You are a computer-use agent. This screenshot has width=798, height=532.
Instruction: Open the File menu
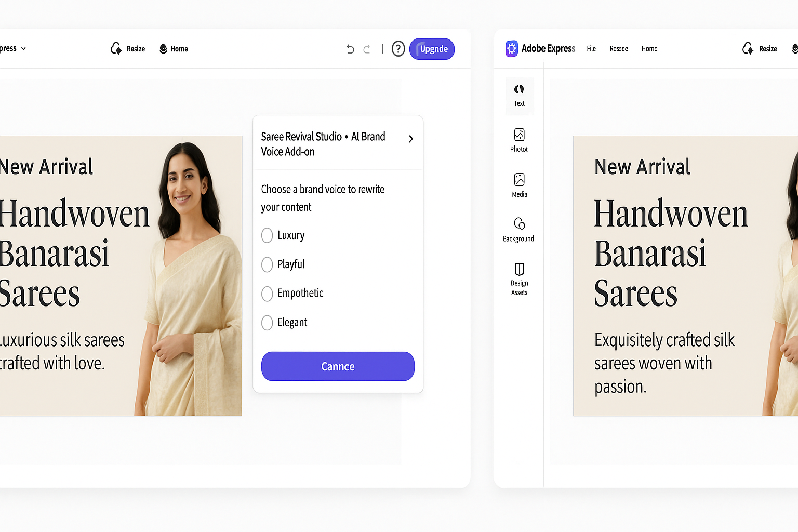pos(591,48)
